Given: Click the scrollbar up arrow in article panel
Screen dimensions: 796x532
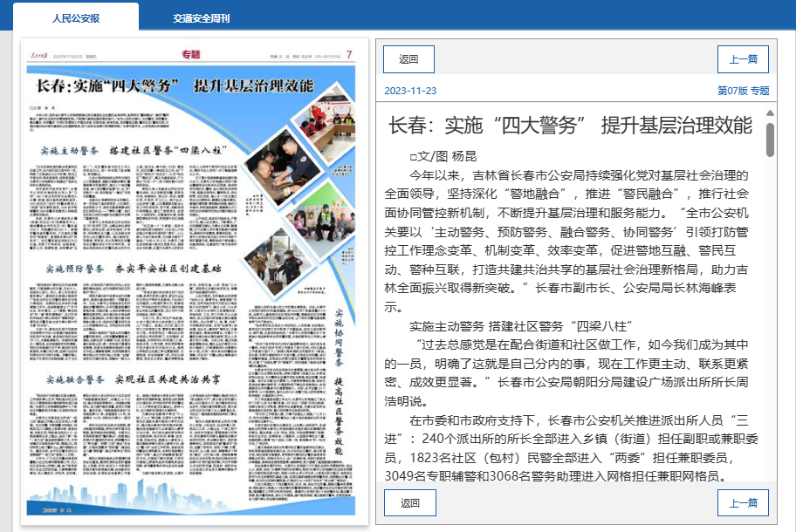Looking at the screenshot, I should [x=770, y=113].
